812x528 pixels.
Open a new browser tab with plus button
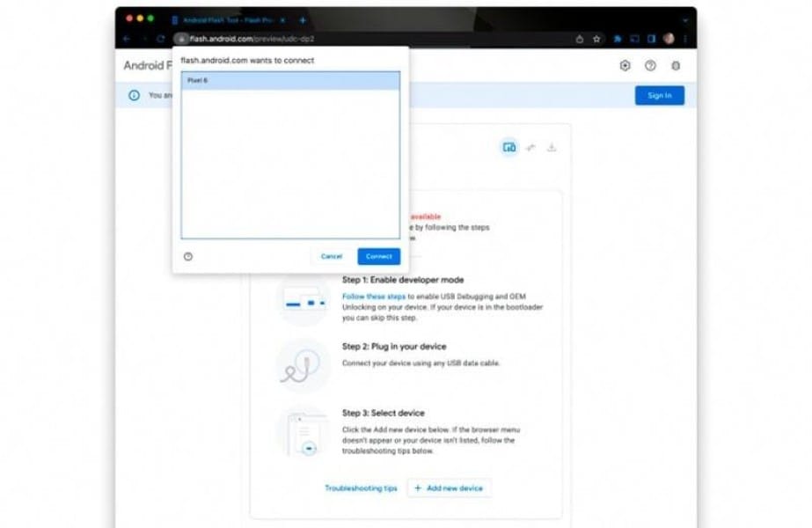303,18
